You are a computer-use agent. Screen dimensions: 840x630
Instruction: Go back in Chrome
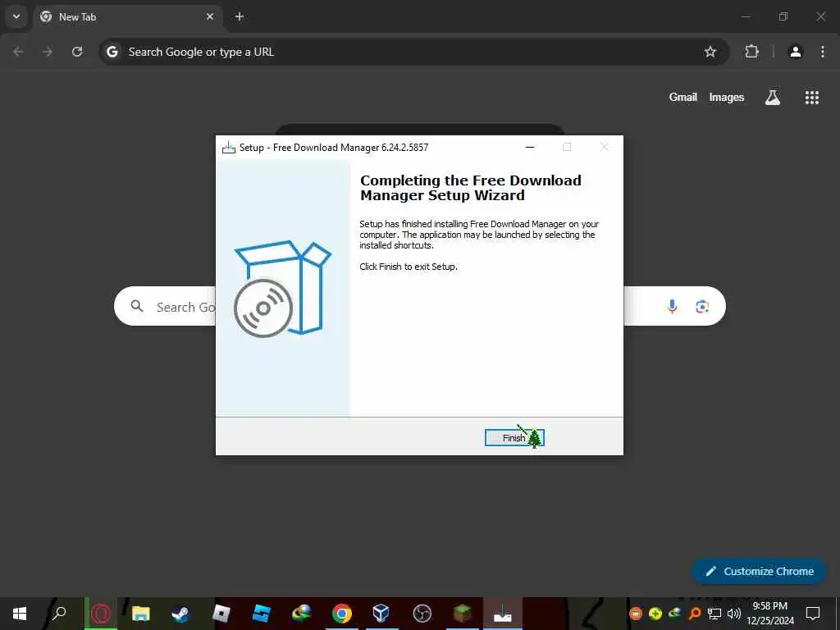[x=18, y=52]
